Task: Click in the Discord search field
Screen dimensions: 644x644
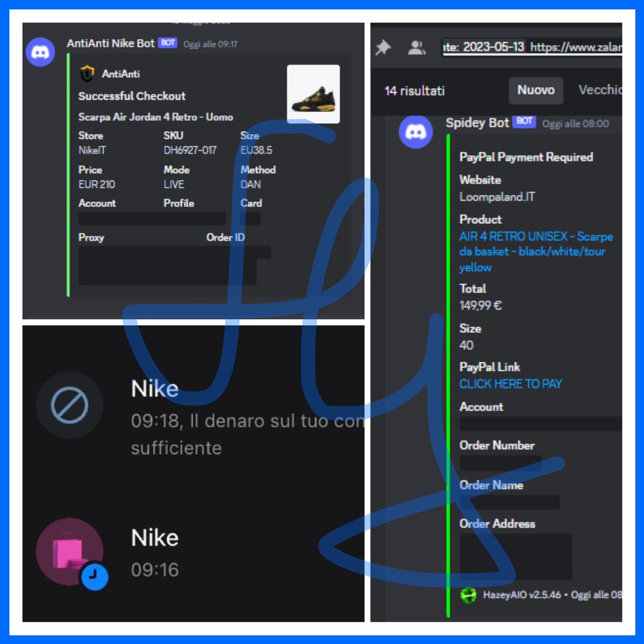Action: (532, 47)
